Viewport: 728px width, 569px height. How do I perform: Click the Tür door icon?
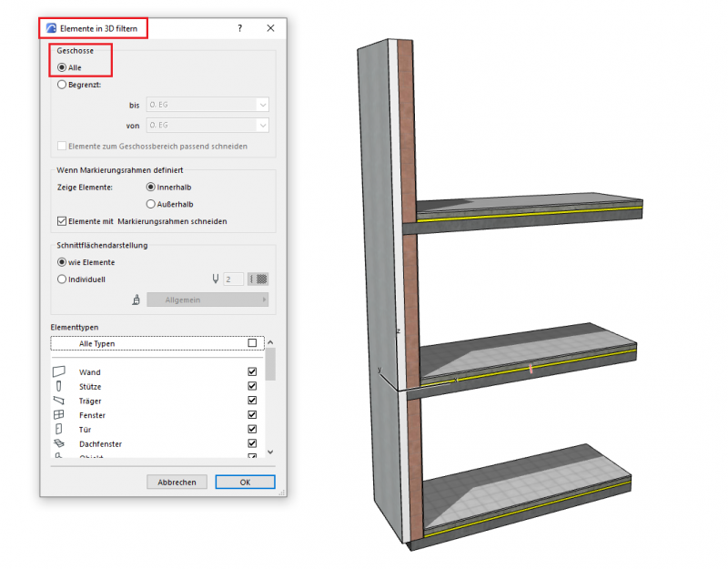[x=59, y=429]
